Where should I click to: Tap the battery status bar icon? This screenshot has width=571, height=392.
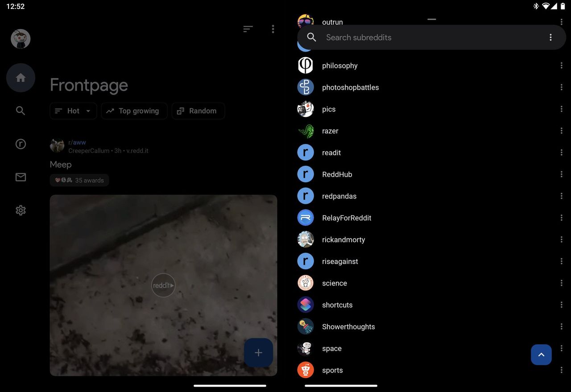point(563,6)
